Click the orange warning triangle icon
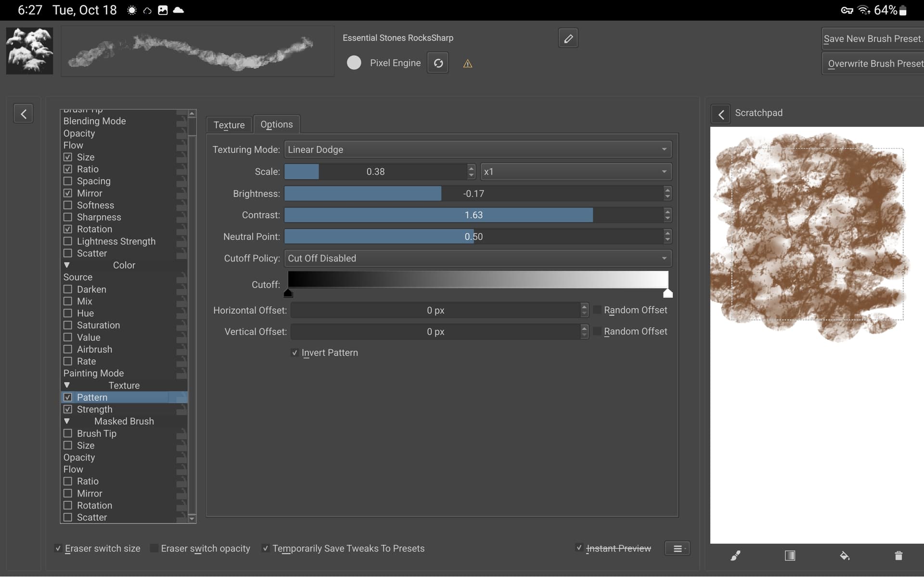This screenshot has width=924, height=578. [x=467, y=64]
